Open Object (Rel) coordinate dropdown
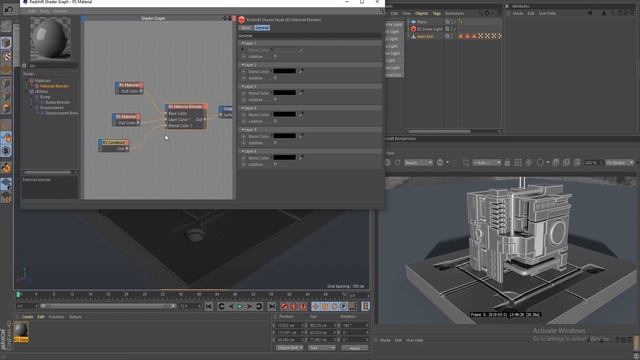The width and height of the screenshot is (640, 360). (x=289, y=348)
